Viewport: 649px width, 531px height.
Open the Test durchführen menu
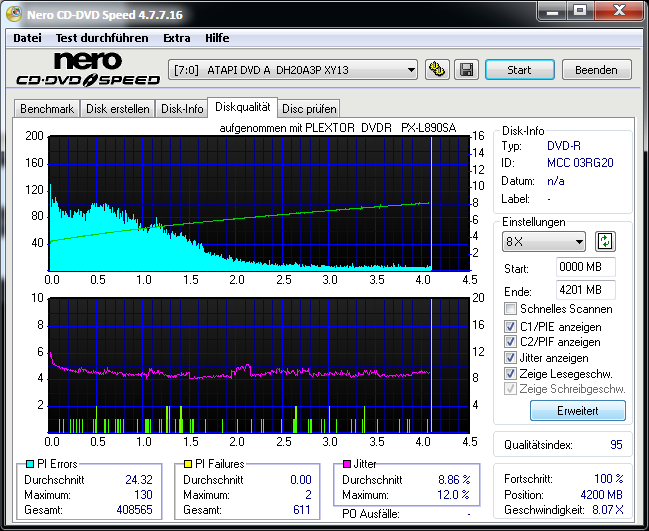pos(102,38)
